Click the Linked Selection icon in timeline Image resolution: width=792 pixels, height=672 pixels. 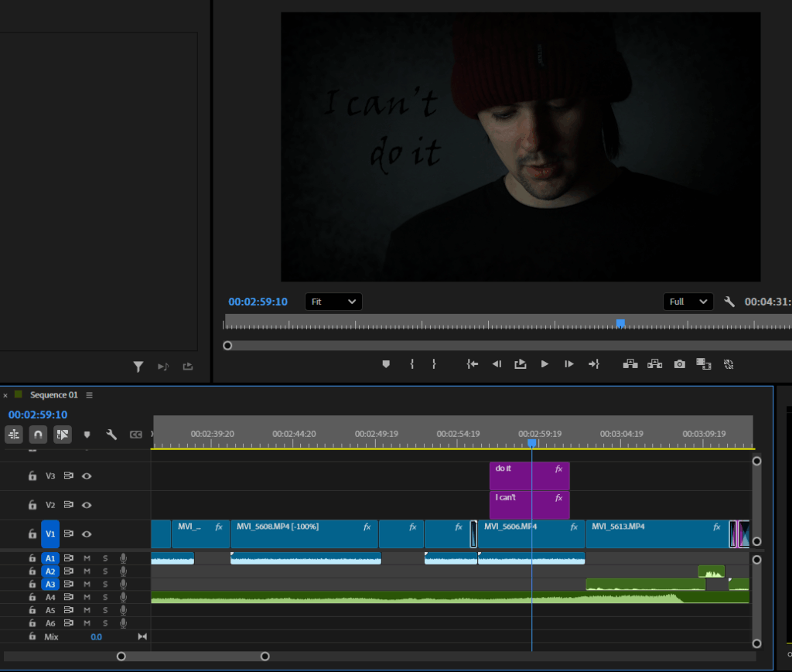click(x=63, y=435)
